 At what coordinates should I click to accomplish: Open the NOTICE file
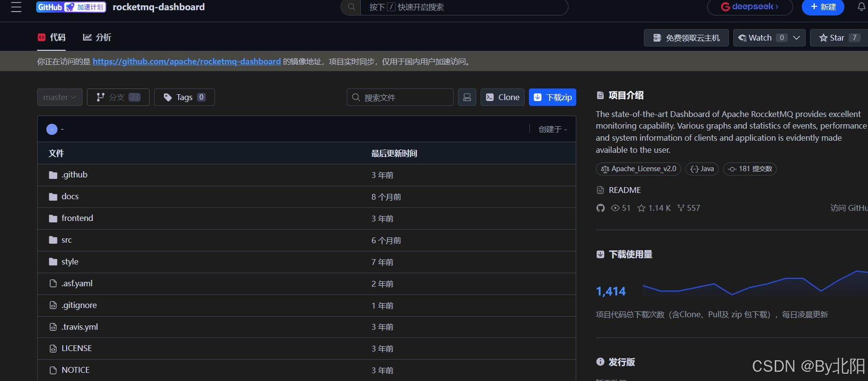click(75, 370)
